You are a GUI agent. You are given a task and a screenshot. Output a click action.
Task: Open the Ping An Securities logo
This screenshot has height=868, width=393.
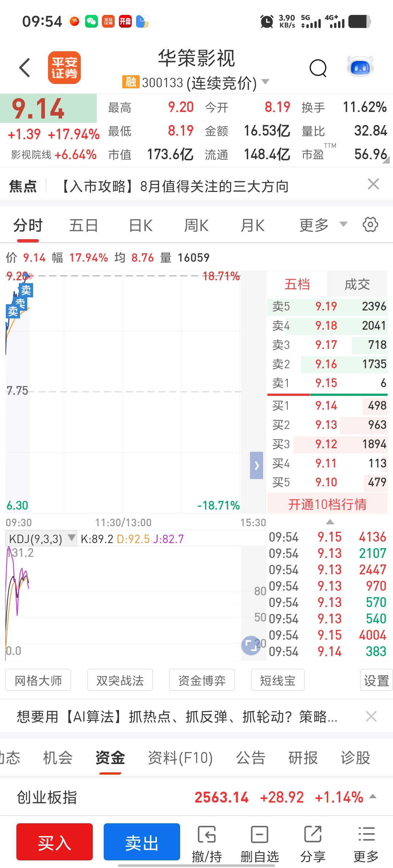pos(64,68)
